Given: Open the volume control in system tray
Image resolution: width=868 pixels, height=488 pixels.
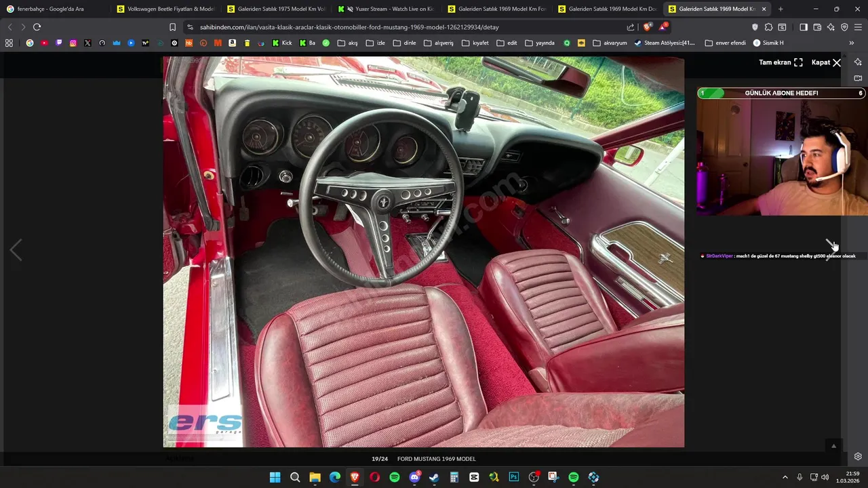Looking at the screenshot, I should click(x=825, y=477).
